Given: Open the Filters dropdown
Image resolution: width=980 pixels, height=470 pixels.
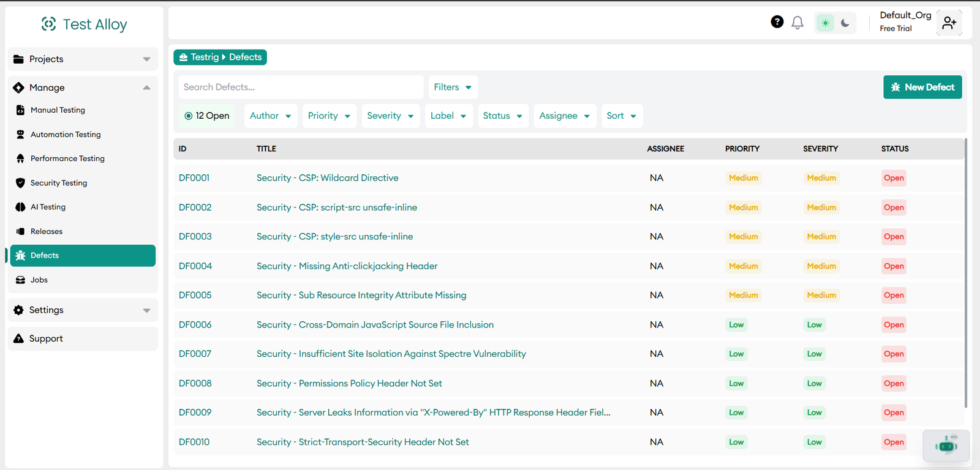Looking at the screenshot, I should (453, 87).
